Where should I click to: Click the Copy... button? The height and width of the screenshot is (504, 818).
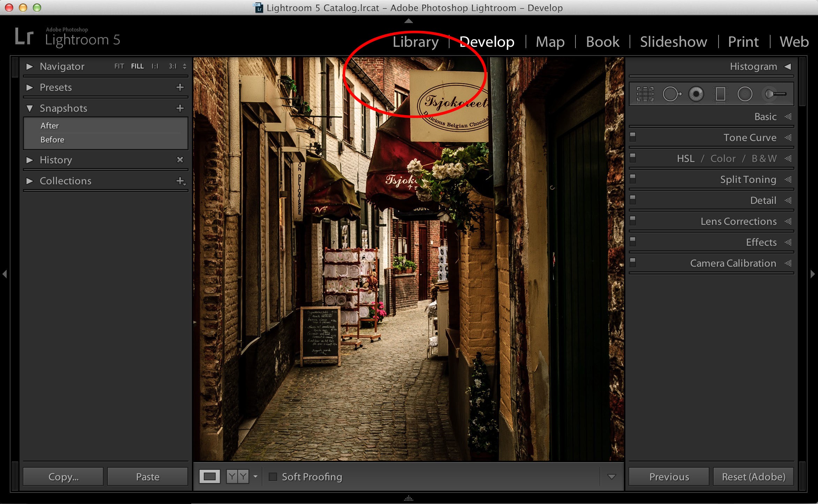[63, 476]
